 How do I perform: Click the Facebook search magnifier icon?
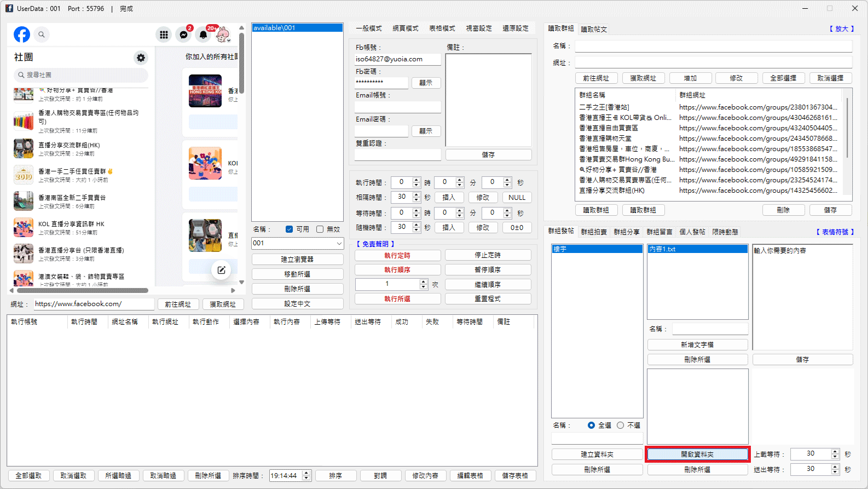(x=42, y=34)
